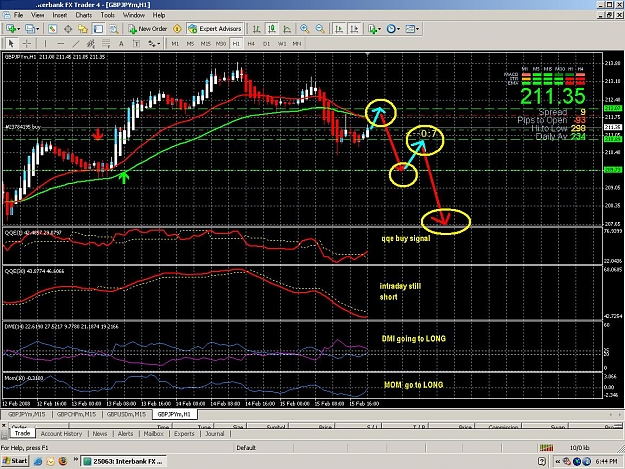Viewport: 625px width, 469px height.
Task: Toggle chart auto scroll
Action: click(339, 29)
